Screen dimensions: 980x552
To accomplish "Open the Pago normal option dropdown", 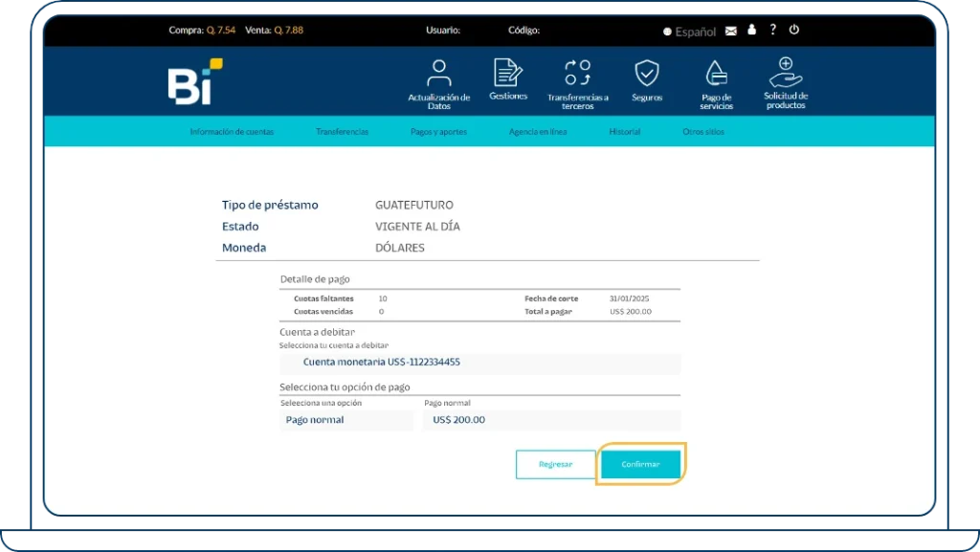I will point(345,420).
